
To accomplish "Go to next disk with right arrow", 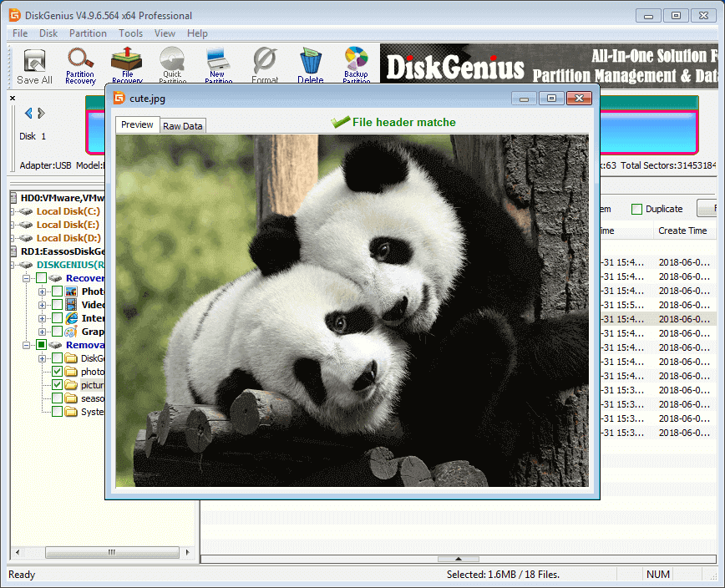I will tap(41, 114).
